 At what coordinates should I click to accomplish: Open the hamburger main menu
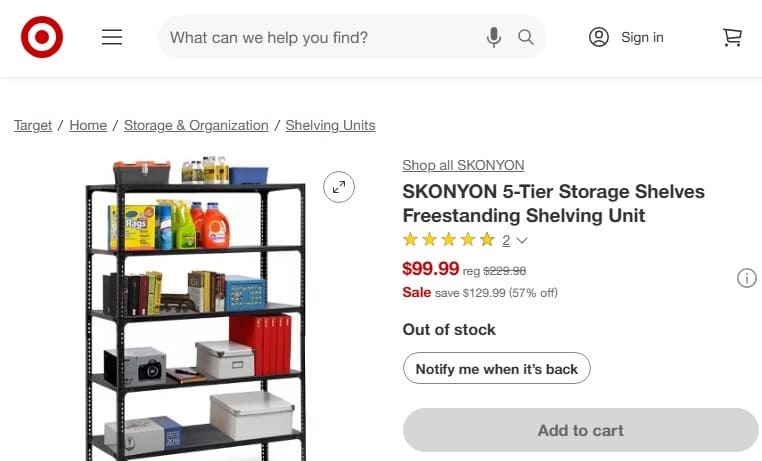[112, 37]
